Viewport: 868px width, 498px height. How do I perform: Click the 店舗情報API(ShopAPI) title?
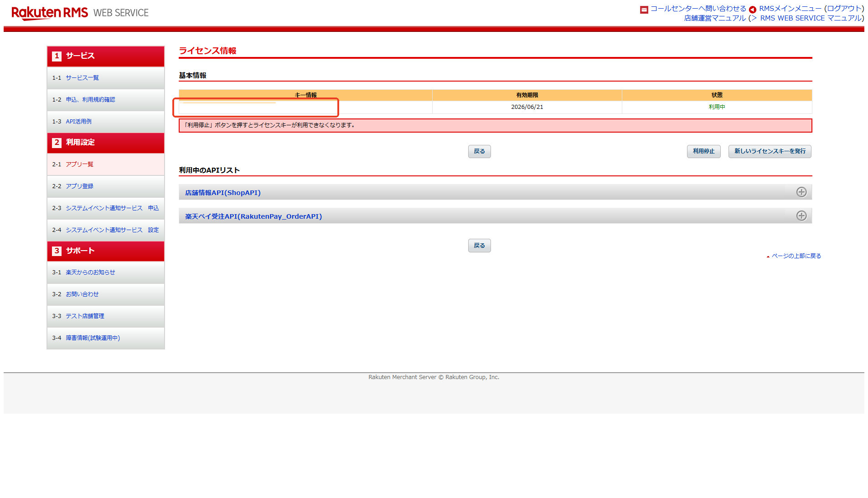tap(223, 193)
